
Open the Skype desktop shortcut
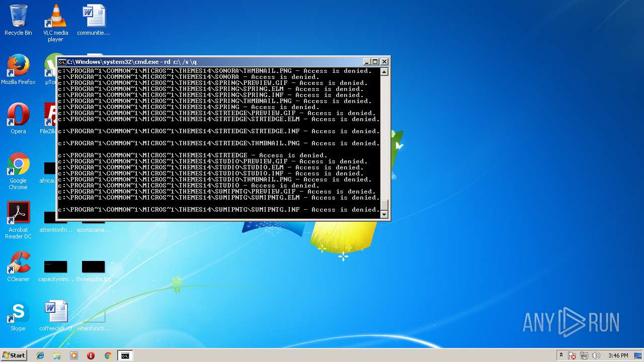click(18, 316)
